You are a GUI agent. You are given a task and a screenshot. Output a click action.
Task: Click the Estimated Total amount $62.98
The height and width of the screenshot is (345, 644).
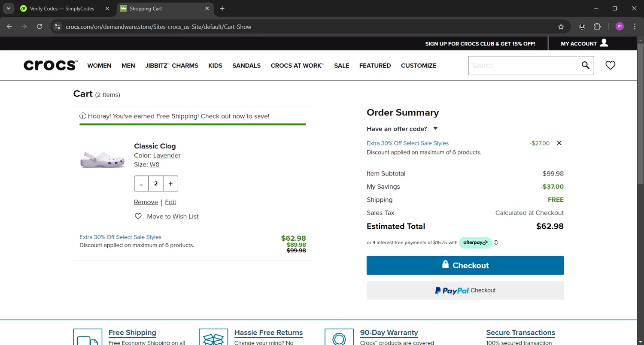point(550,227)
